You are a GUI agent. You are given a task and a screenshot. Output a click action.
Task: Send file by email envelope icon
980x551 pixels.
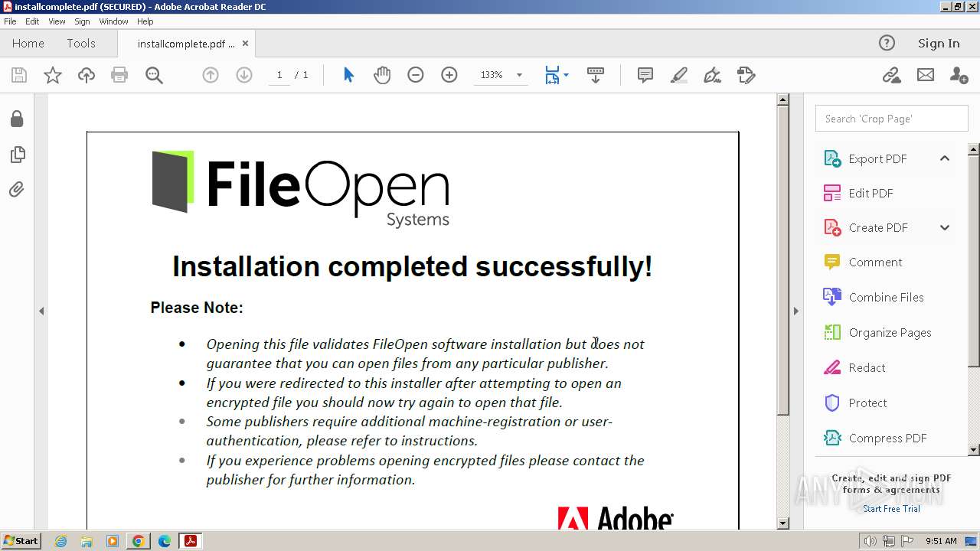click(x=926, y=75)
